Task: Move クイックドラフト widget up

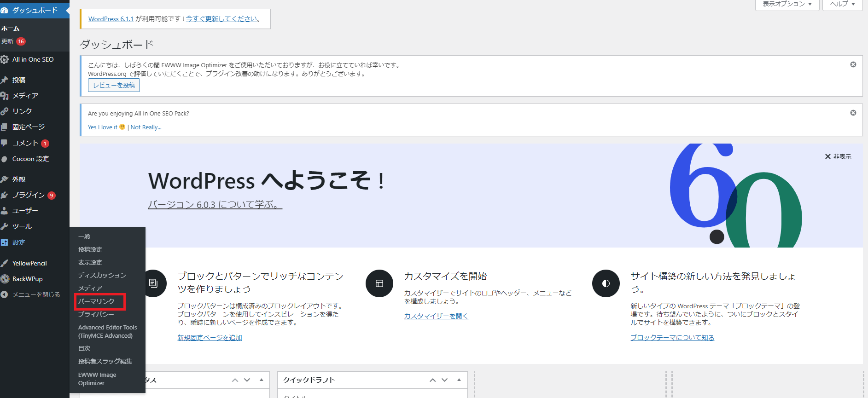Action: [x=432, y=380]
